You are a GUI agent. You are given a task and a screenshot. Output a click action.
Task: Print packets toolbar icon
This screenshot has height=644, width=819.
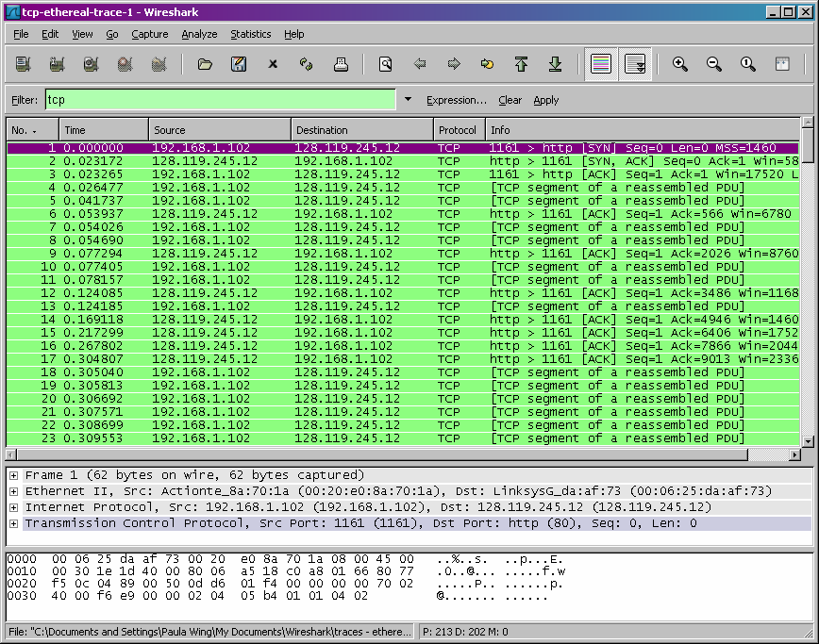click(341, 64)
